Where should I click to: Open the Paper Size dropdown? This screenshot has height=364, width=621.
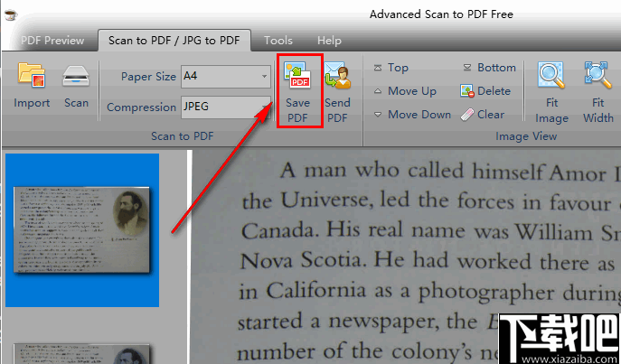[x=226, y=77]
